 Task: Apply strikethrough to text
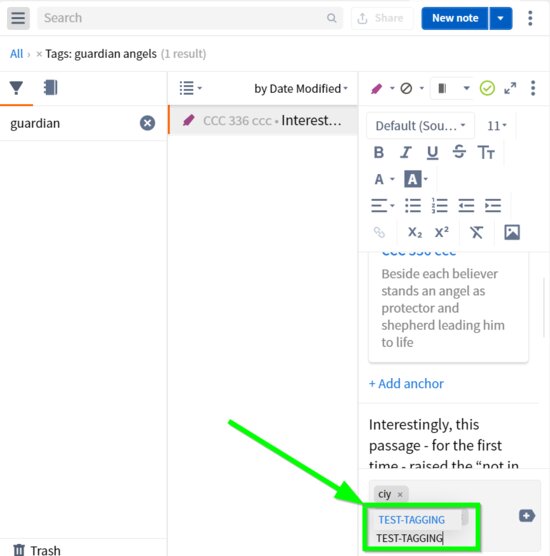pyautogui.click(x=459, y=152)
